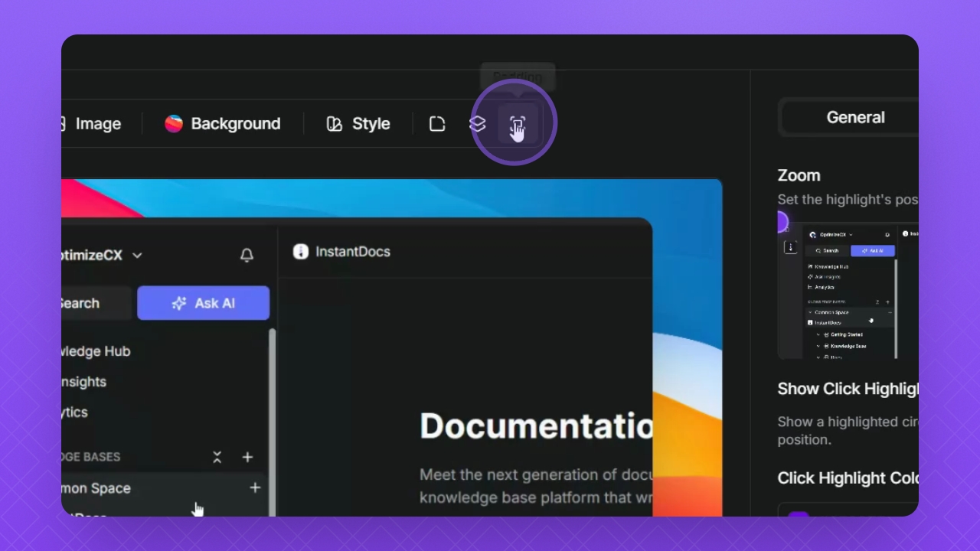Click the Zoom section heading
Screen dimensions: 980x551
799,175
